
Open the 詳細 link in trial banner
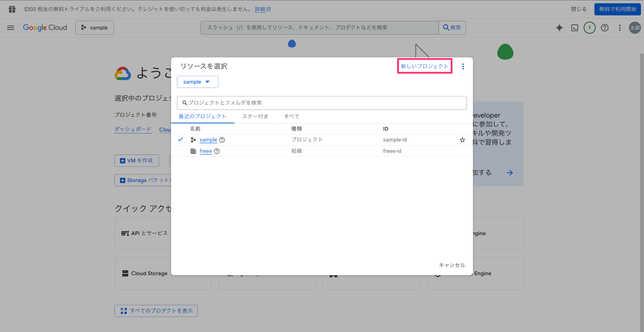tap(263, 9)
